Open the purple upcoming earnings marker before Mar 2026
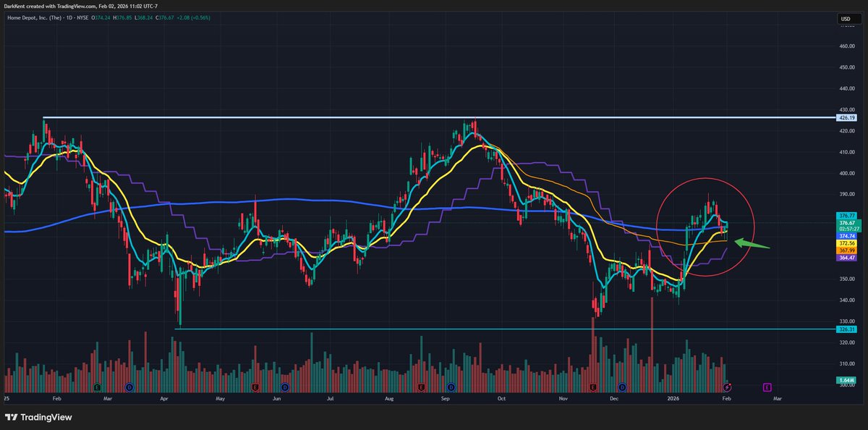Viewport: 868px width, 430px height. click(766, 387)
